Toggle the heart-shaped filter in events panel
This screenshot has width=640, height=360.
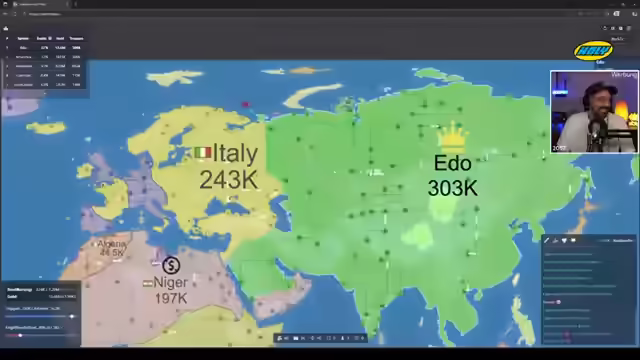tap(564, 241)
